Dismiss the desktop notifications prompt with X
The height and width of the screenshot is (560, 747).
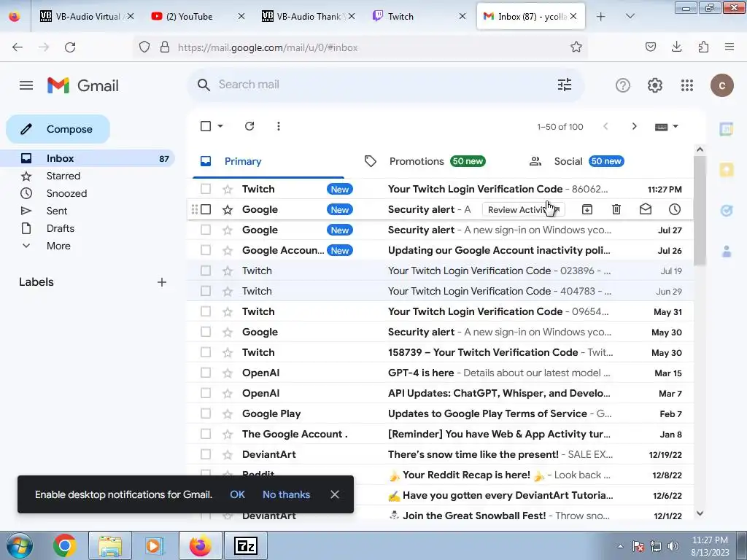(334, 494)
